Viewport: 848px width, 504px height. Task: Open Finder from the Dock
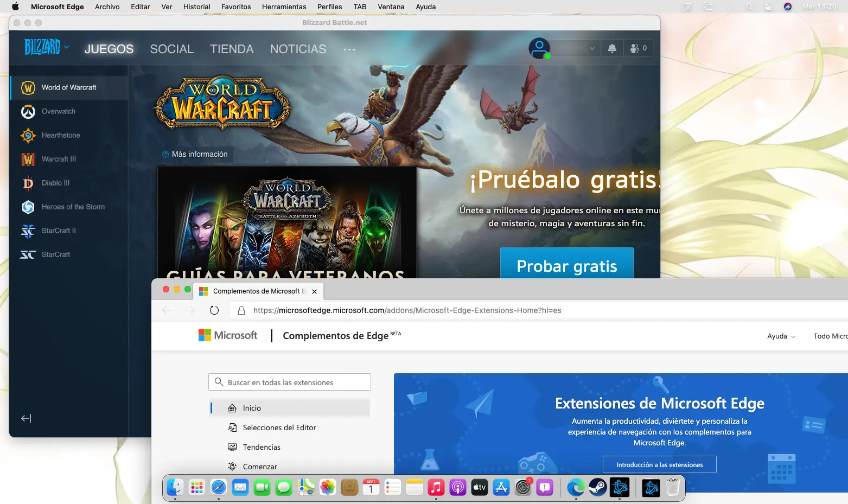click(175, 487)
